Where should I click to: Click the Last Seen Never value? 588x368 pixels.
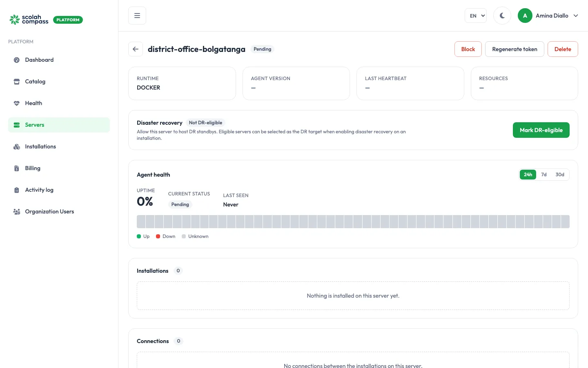(x=231, y=204)
